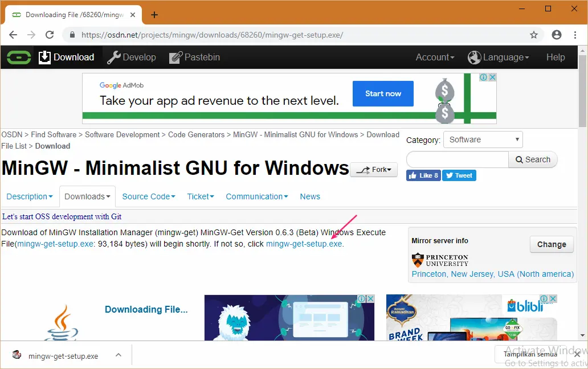
Task: Change the mirror server
Action: (552, 244)
